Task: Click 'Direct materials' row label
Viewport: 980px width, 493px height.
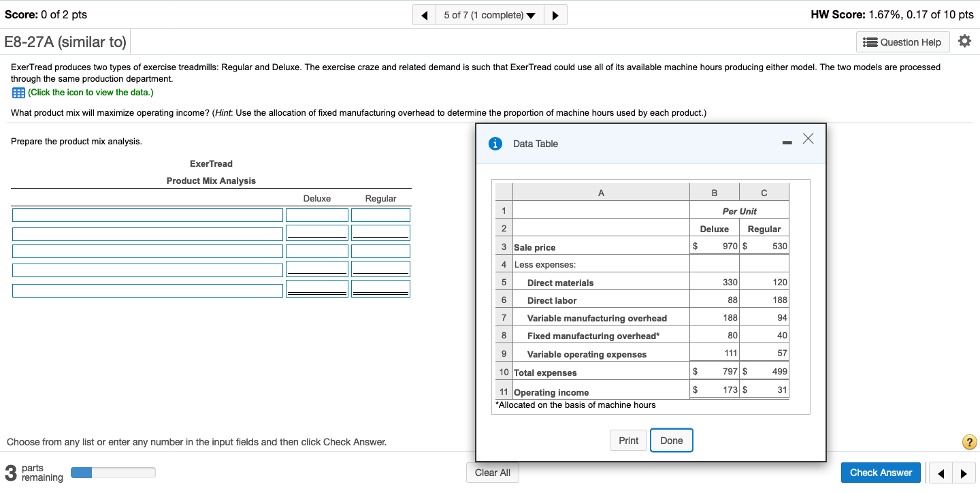Action: (560, 283)
